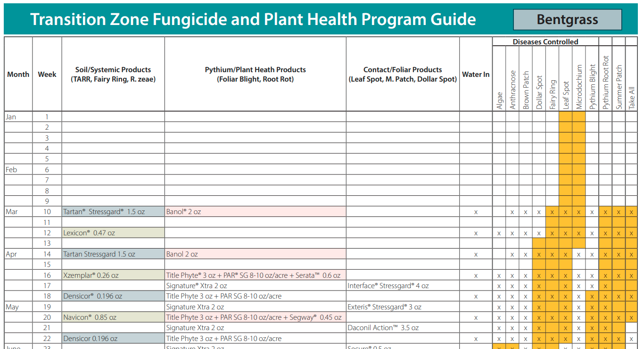The height and width of the screenshot is (349, 644).
Task: Click the 'Exteris® Stressgard® 3 oz' cell
Action: (x=403, y=307)
